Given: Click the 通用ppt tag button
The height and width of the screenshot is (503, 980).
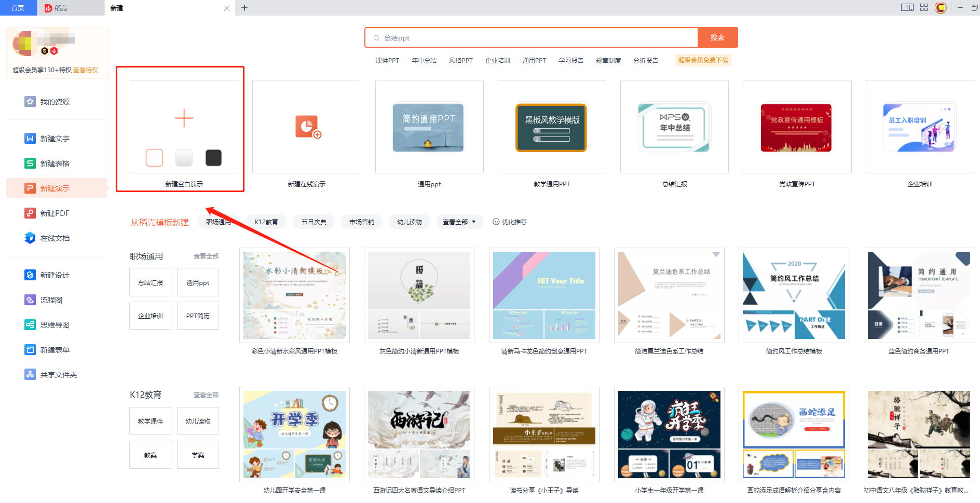Looking at the screenshot, I should [x=198, y=282].
